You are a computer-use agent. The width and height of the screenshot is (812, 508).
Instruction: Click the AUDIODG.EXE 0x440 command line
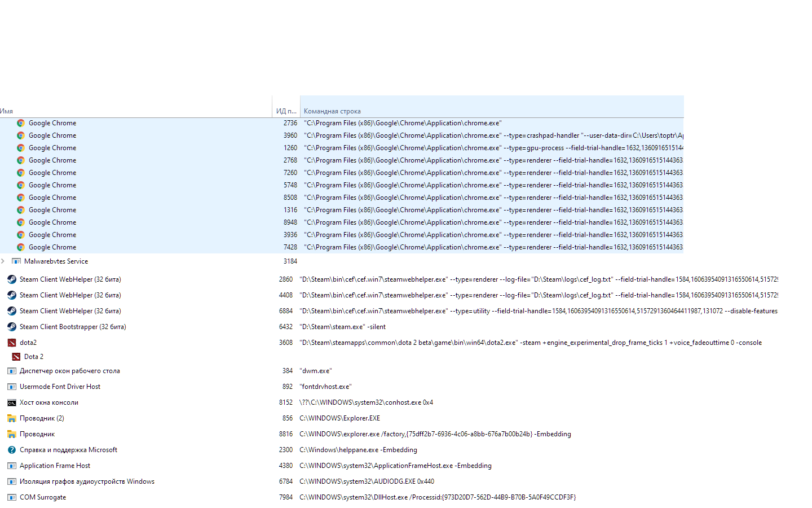point(367,481)
